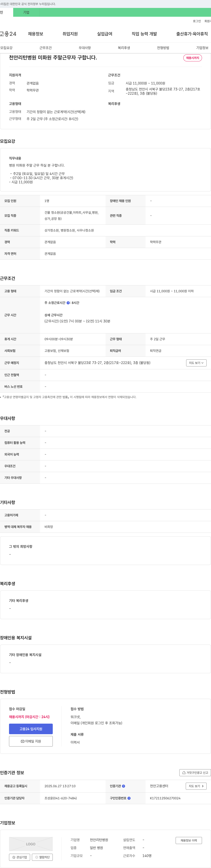Jump to the 기업정보 section tab
The height and width of the screenshot is (868, 211).
(202, 48)
